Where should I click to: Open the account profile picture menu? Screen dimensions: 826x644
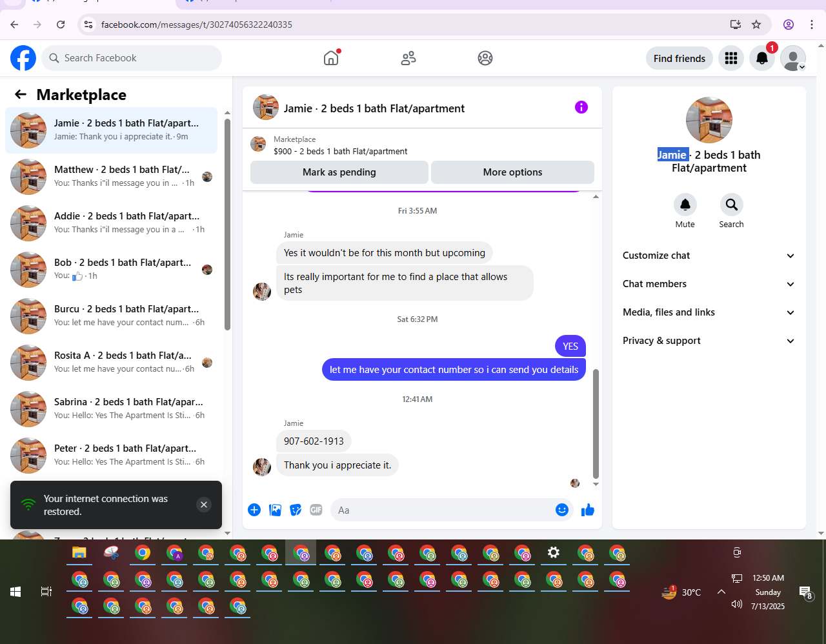[x=793, y=58]
